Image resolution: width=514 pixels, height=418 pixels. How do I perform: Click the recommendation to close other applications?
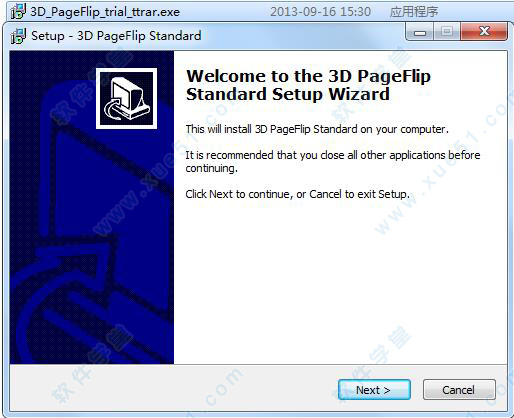pos(333,161)
